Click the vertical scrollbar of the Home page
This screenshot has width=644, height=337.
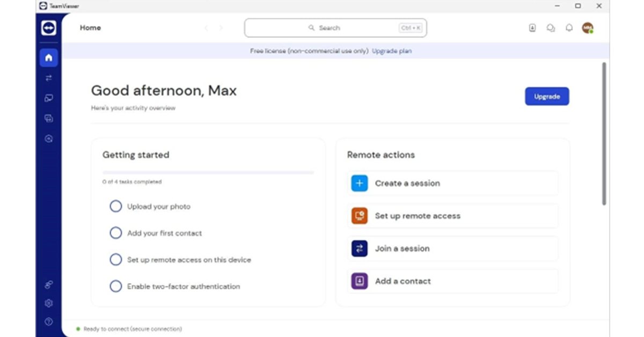pyautogui.click(x=604, y=134)
